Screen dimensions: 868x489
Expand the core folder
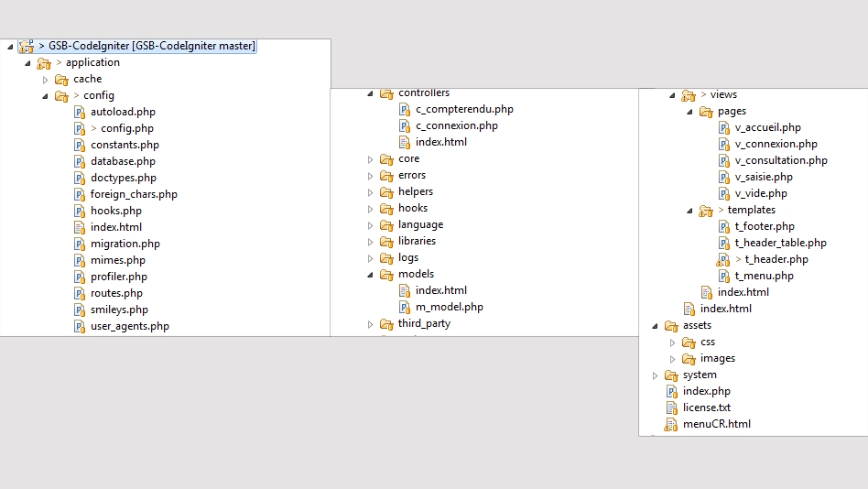click(x=370, y=159)
